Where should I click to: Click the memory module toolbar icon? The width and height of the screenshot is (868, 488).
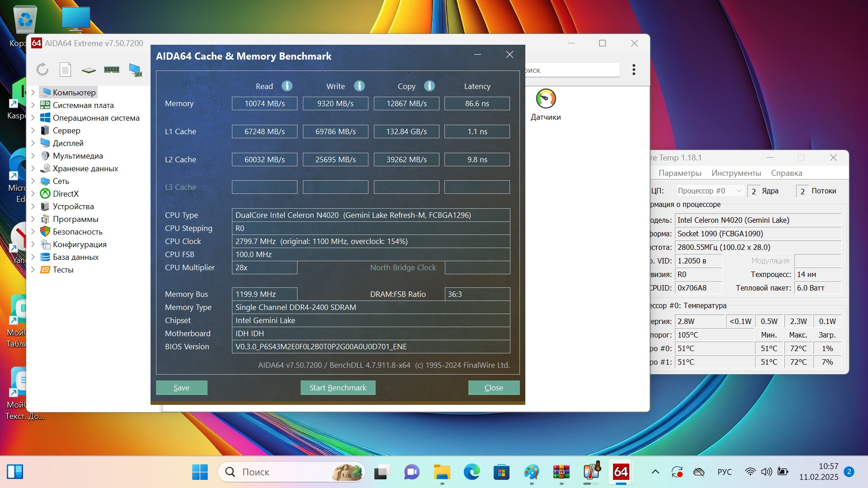(x=112, y=70)
